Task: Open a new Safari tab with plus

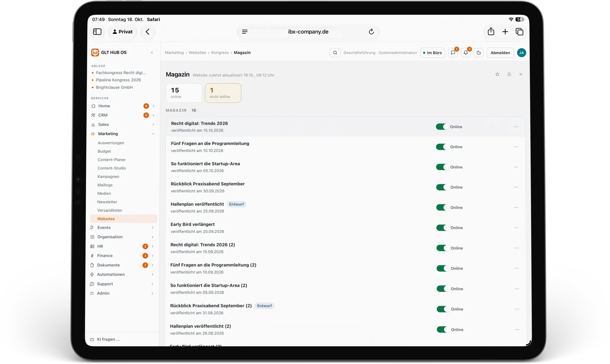Action: click(505, 32)
